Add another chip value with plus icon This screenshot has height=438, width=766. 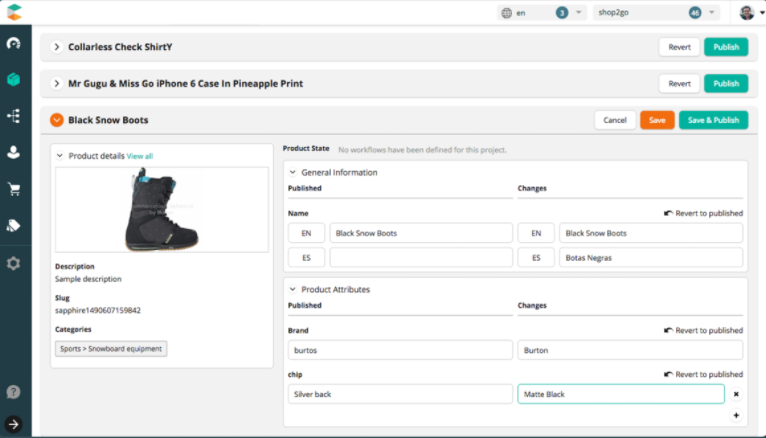[736, 415]
